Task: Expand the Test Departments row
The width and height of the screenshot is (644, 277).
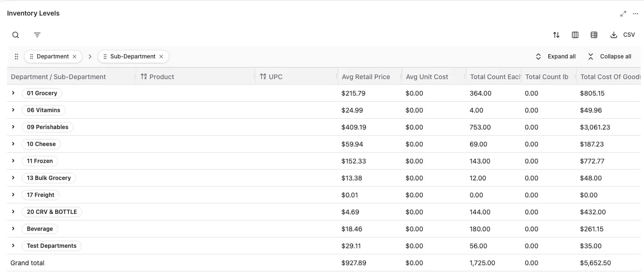Action: pyautogui.click(x=13, y=246)
